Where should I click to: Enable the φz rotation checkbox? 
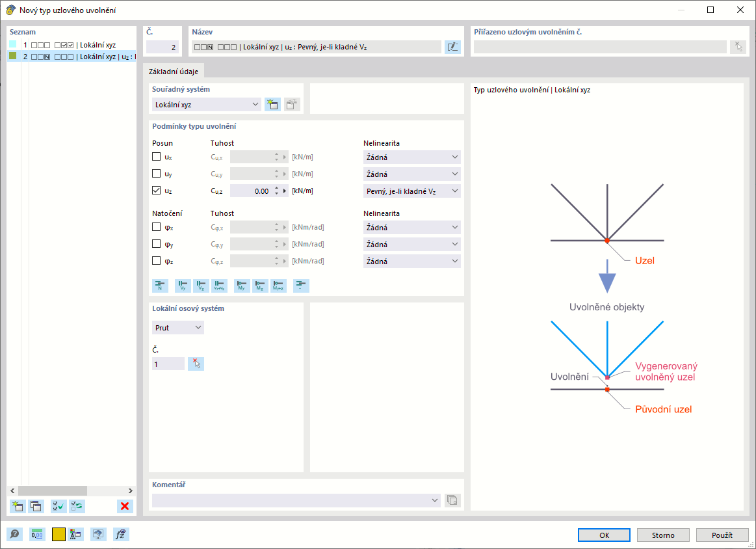point(156,260)
